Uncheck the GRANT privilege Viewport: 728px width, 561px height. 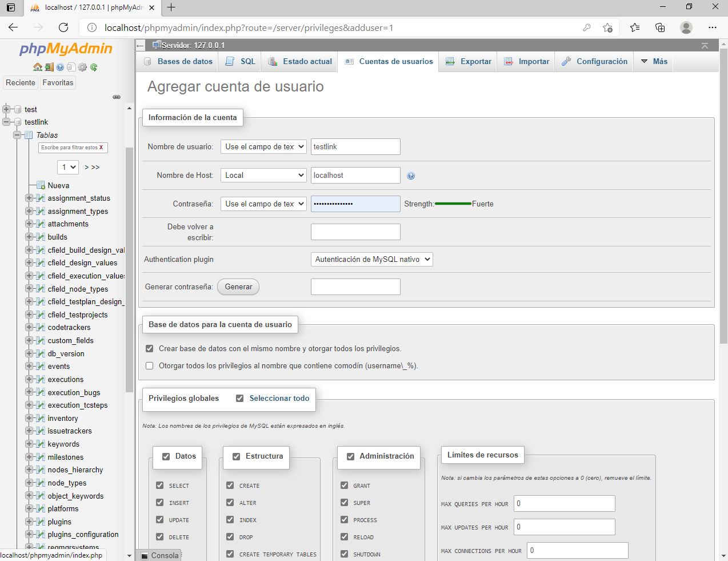pos(345,486)
